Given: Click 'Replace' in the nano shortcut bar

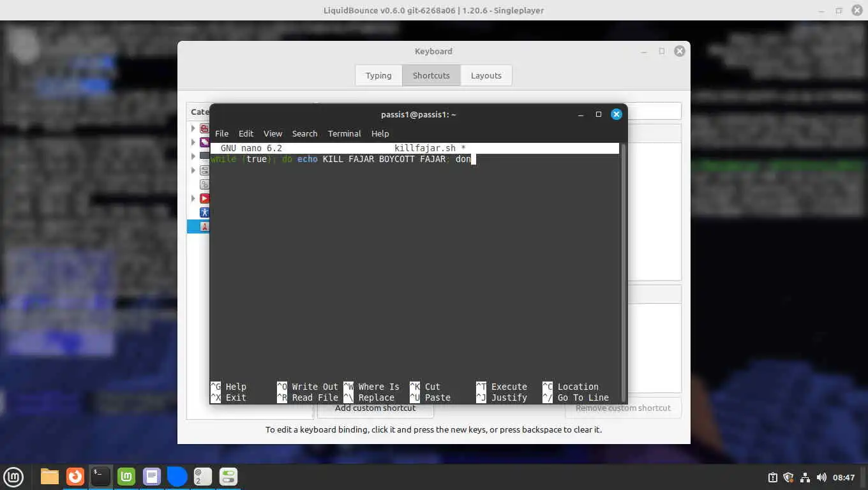Looking at the screenshot, I should (376, 397).
